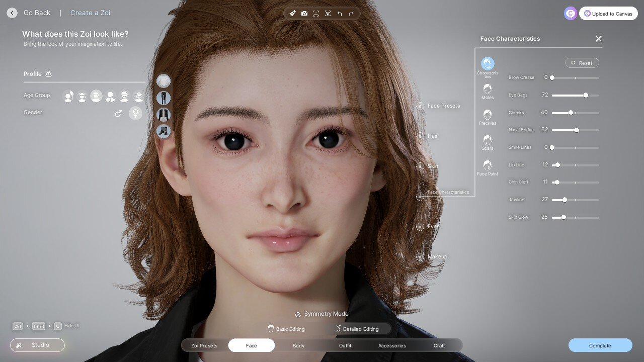Click the pants clothing thumbnail
This screenshot has height=362, width=644.
pos(164,98)
